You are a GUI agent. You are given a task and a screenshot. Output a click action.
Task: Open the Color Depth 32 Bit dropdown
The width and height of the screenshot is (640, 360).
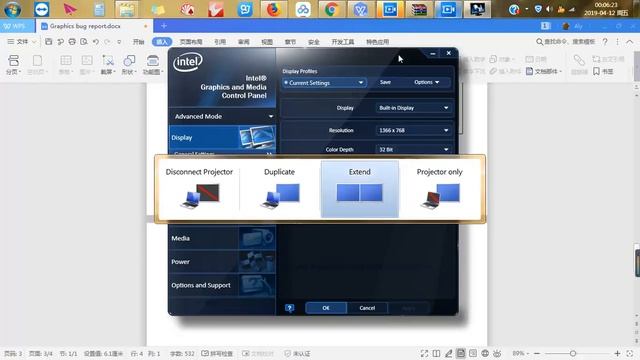point(413,149)
